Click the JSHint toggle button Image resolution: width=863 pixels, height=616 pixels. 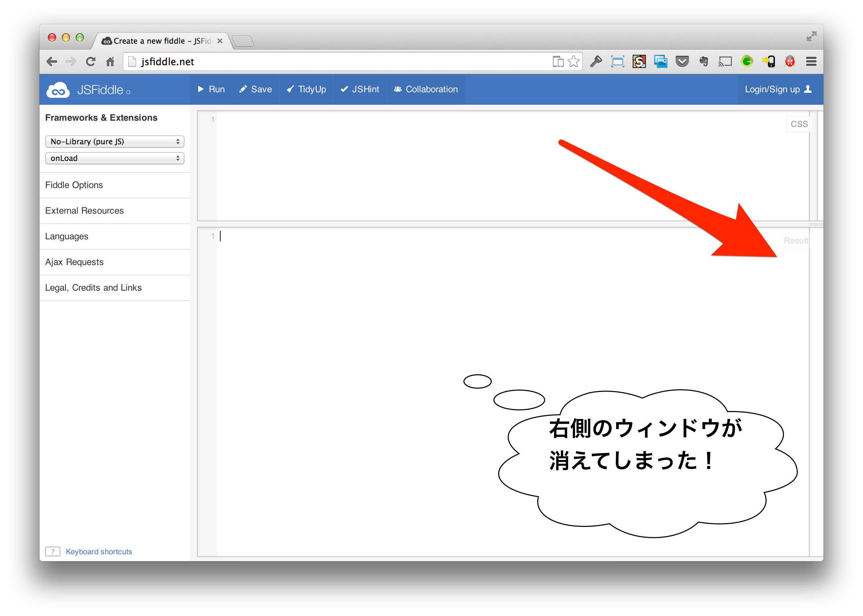(x=360, y=89)
